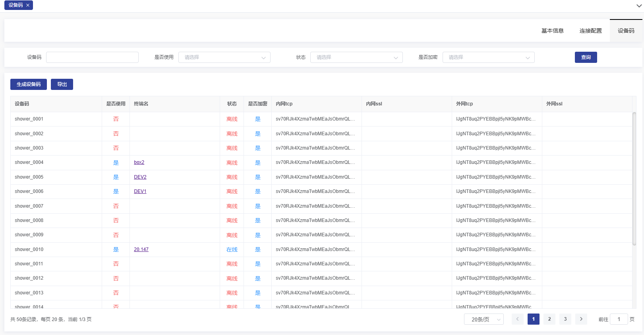This screenshot has height=335, width=644.
Task: Open the DEV2 terminal link
Action: click(140, 177)
